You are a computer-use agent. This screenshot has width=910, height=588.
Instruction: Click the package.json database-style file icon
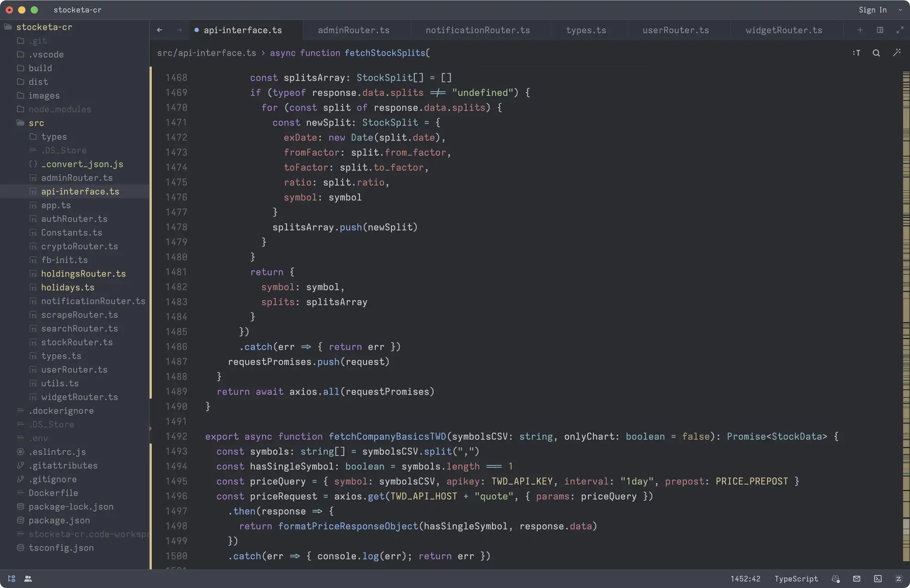point(20,520)
